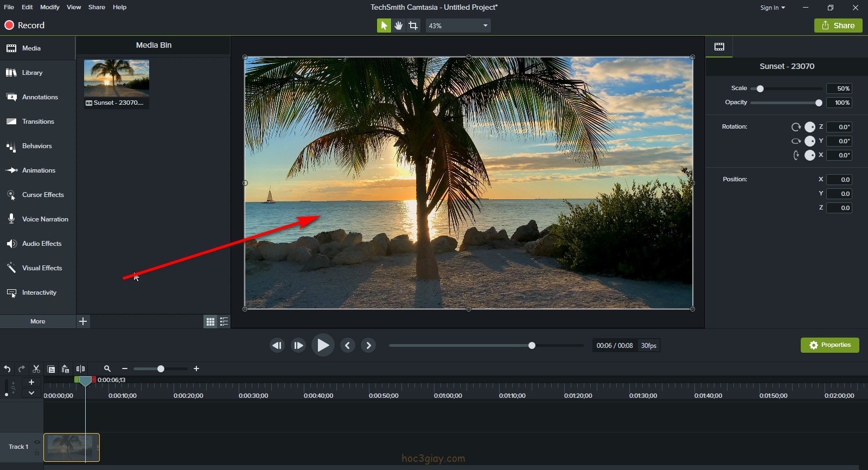Screen dimensions: 868x470
Task: Toggle the Track 1 lock icon
Action: point(37,453)
